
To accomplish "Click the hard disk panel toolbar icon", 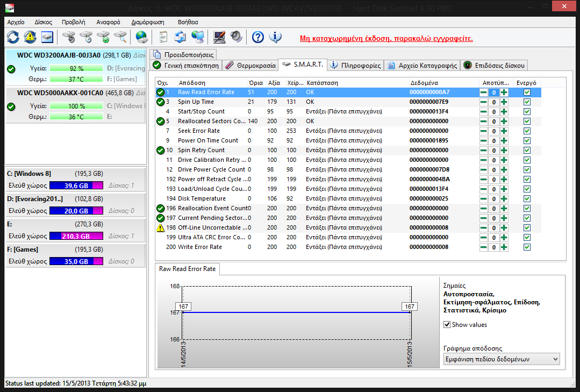I will click(x=47, y=37).
